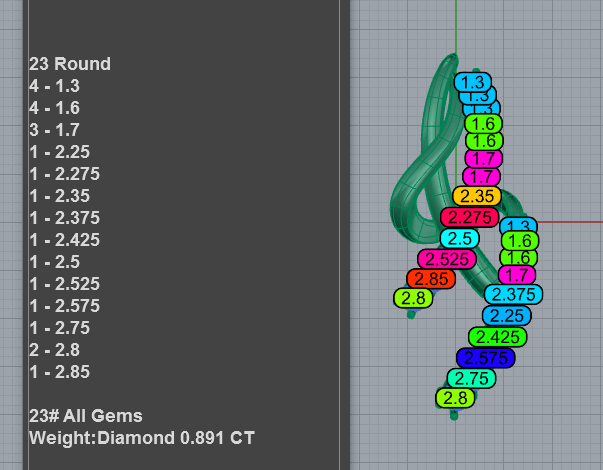Screen dimensions: 603x470
Task: Click the "23# All Gems" summary line
Action: [x=85, y=416]
